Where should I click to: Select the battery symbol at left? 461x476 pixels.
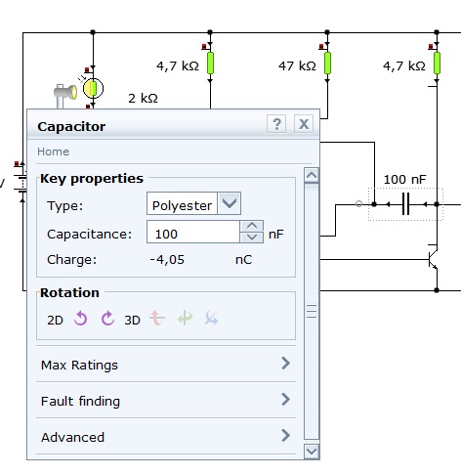(x=21, y=184)
